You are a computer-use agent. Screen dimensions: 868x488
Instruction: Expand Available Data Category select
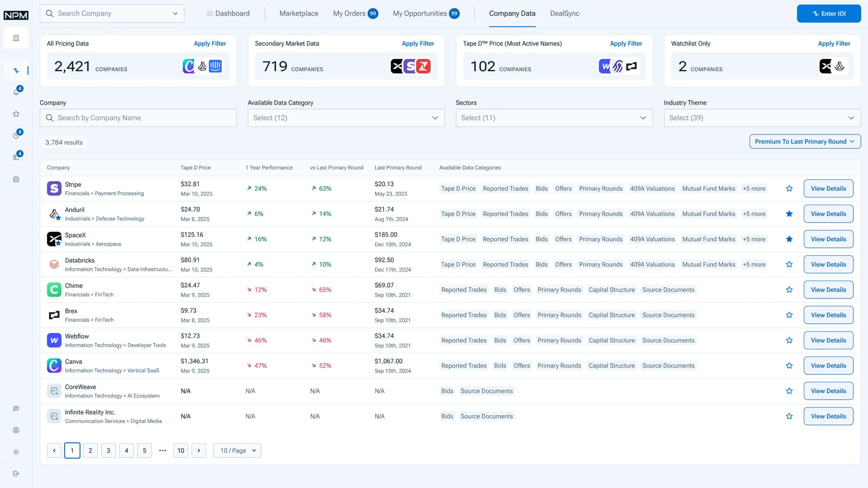pyautogui.click(x=346, y=118)
